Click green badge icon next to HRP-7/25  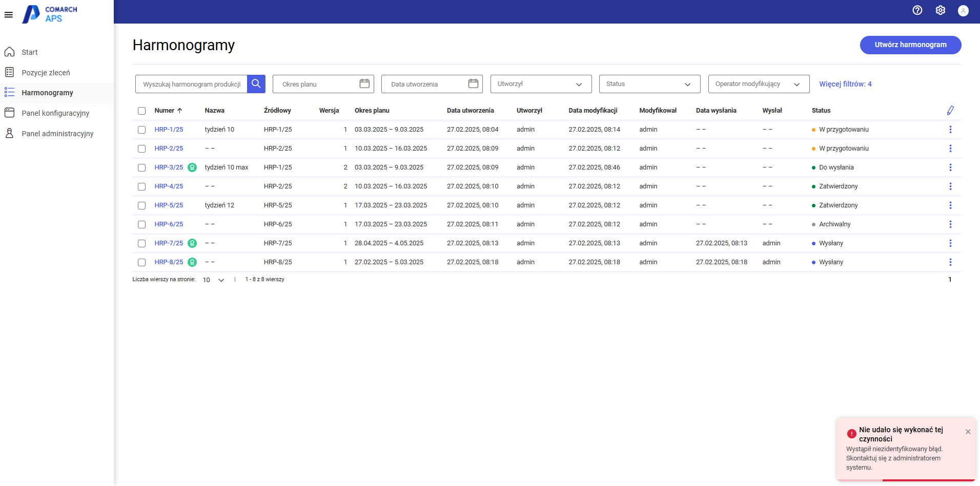192,243
